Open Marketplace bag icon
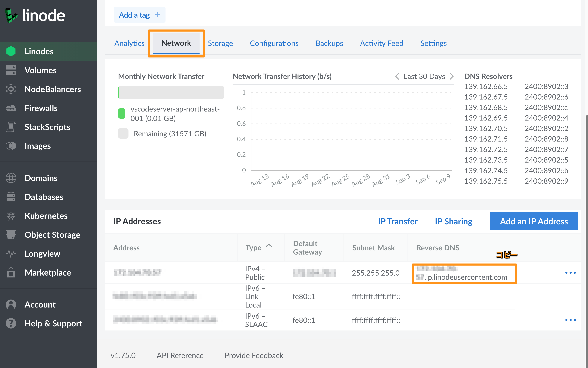Viewport: 588px width, 368px height. [x=11, y=273]
